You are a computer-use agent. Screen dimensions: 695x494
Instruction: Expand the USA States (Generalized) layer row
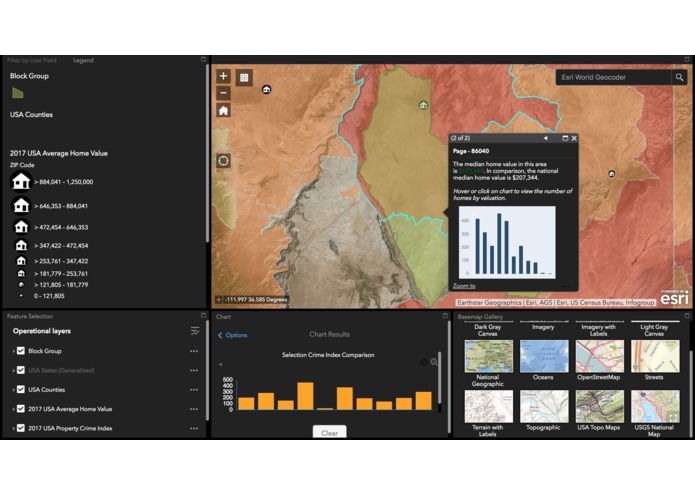click(x=14, y=370)
